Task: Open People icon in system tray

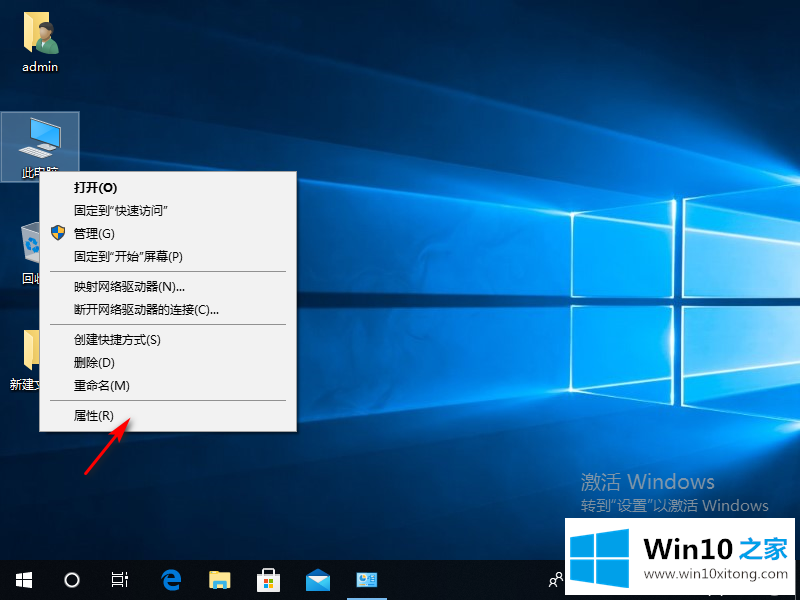Action: [555, 580]
